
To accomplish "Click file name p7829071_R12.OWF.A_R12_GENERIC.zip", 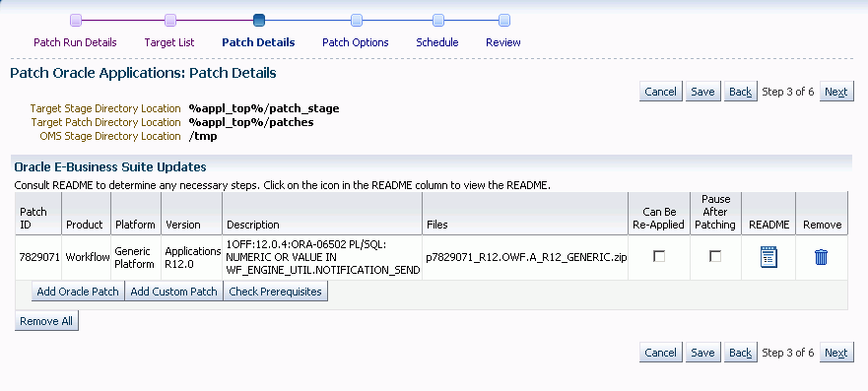I will pos(526,257).
